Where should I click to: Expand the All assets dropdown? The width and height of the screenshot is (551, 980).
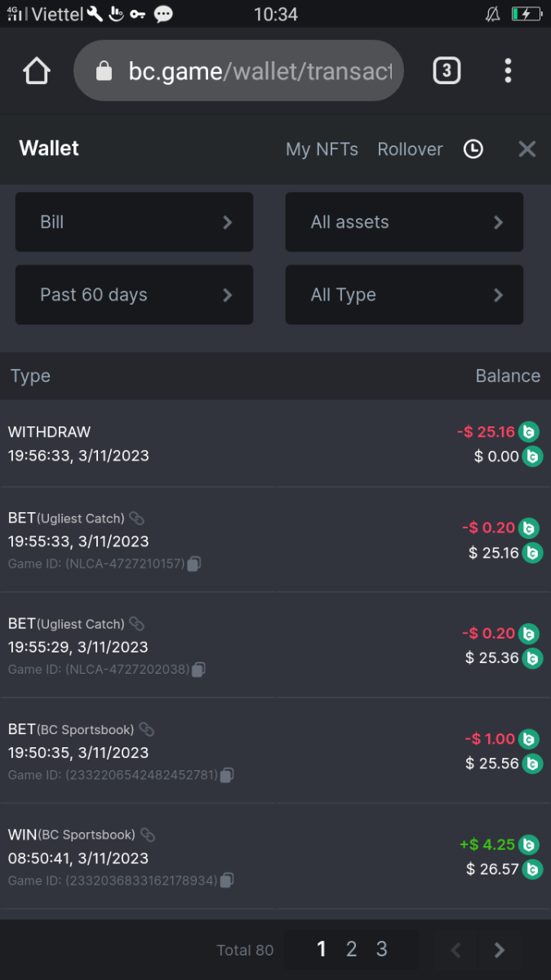coord(404,222)
